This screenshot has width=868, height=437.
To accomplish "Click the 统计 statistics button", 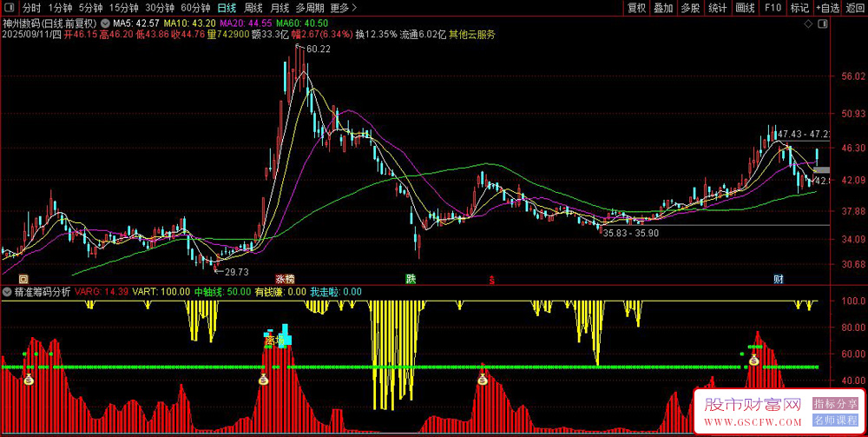I will coord(718,8).
